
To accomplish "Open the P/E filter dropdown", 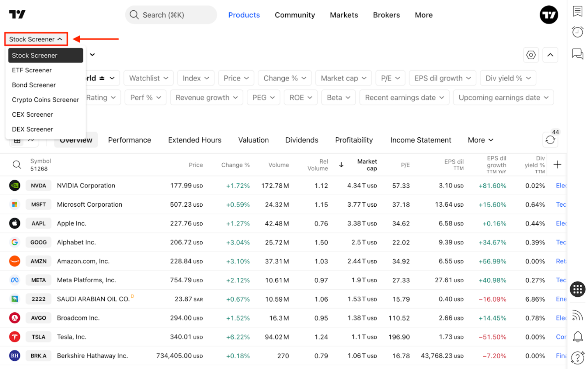I will pyautogui.click(x=390, y=78).
